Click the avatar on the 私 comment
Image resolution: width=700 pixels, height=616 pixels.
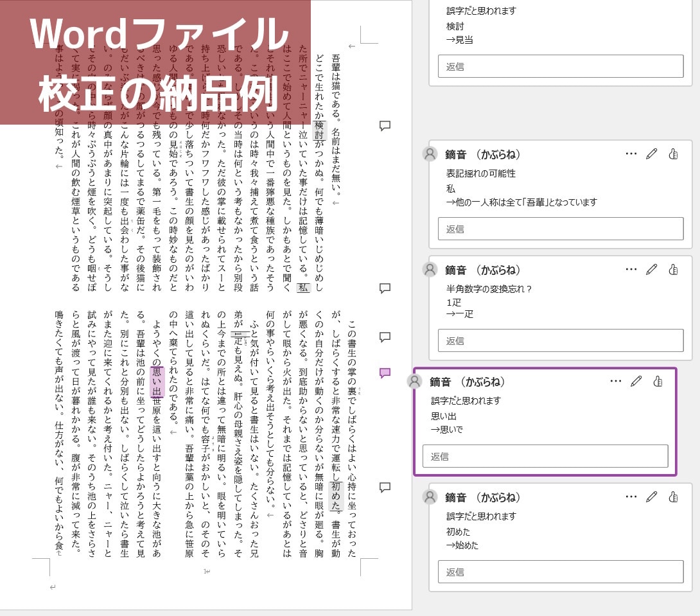coord(430,154)
